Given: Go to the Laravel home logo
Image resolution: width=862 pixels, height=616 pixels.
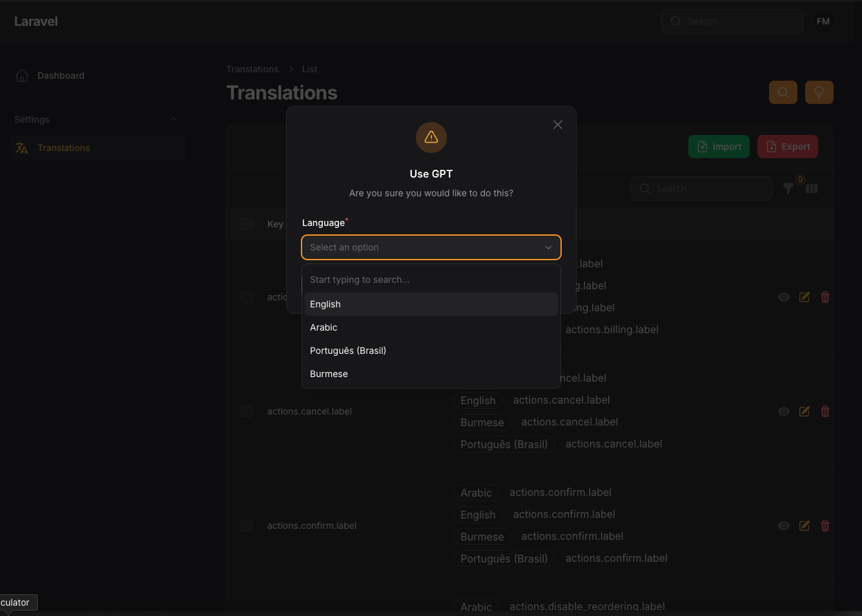Looking at the screenshot, I should click(x=36, y=21).
